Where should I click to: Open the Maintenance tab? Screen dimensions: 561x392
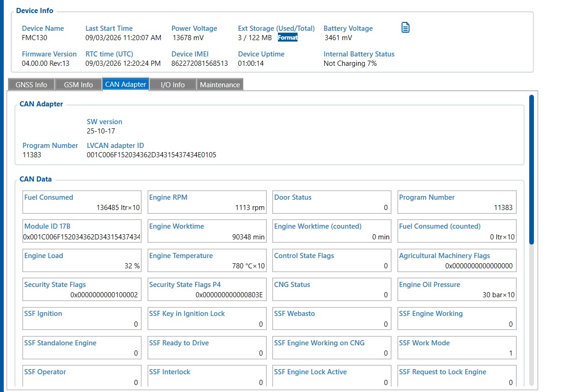pos(220,84)
